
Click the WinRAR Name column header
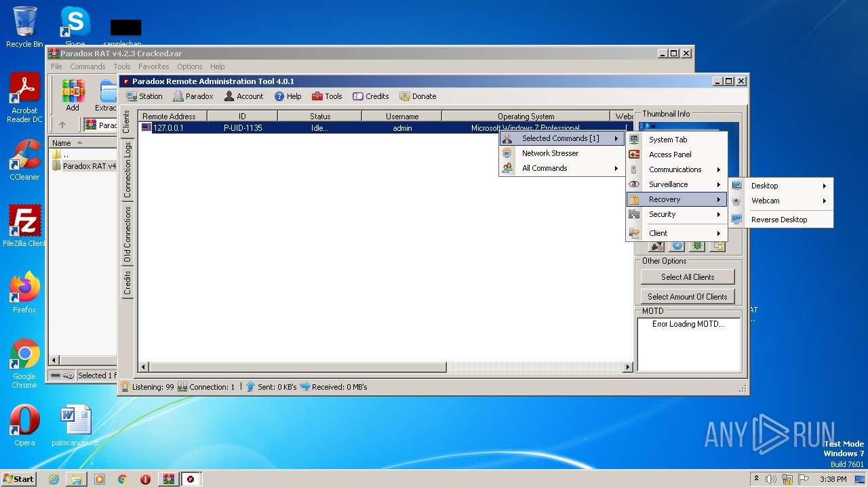[81, 143]
